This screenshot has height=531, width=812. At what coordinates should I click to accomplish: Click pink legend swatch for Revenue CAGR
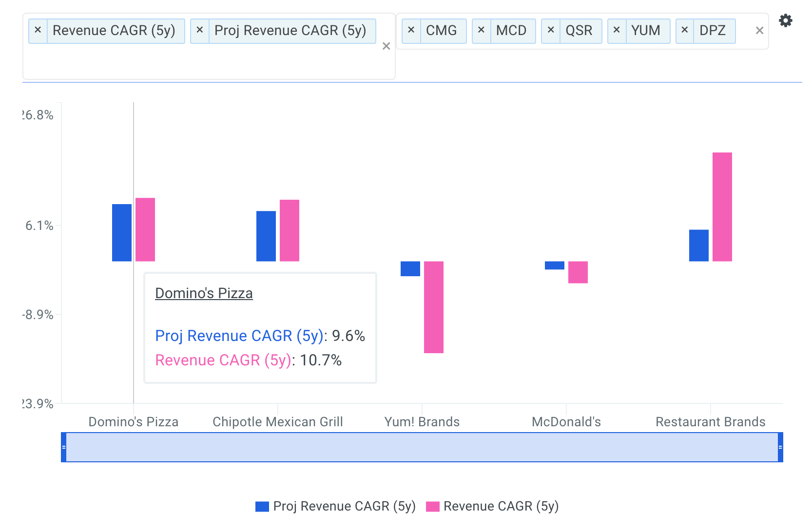[x=433, y=507]
